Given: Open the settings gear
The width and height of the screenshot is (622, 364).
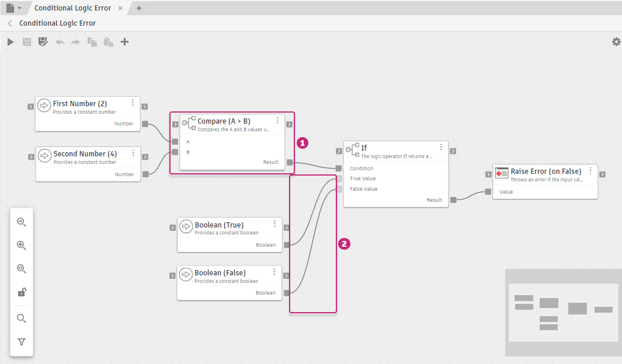Looking at the screenshot, I should click(616, 41).
